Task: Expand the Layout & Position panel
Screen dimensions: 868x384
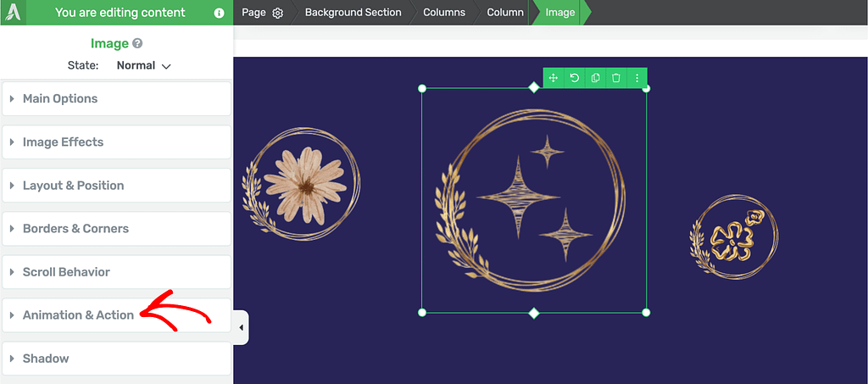Action: (116, 186)
